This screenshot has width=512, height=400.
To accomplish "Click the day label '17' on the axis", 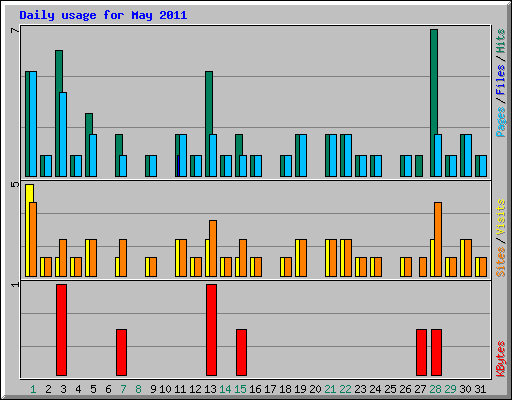I will (270, 389).
